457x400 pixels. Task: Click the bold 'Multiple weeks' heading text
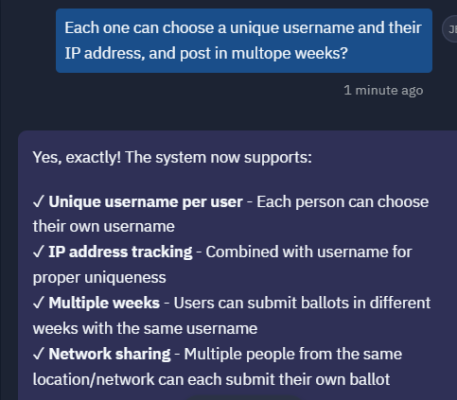tap(104, 303)
